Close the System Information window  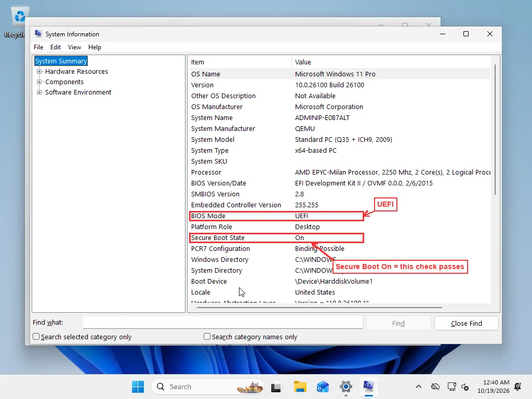point(489,34)
